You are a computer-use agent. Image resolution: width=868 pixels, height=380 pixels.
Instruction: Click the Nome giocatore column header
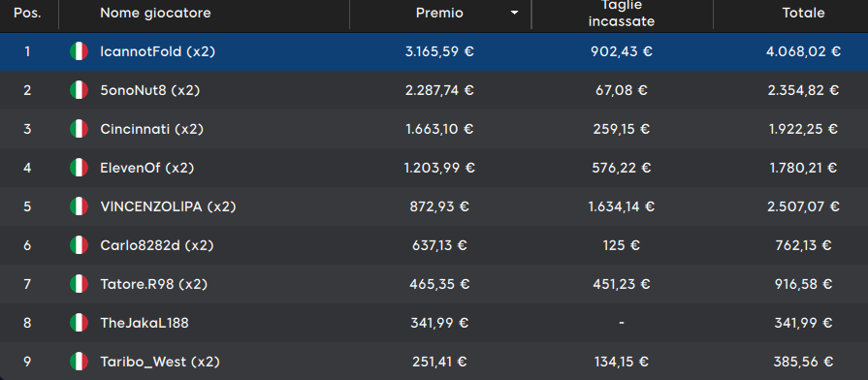155,14
